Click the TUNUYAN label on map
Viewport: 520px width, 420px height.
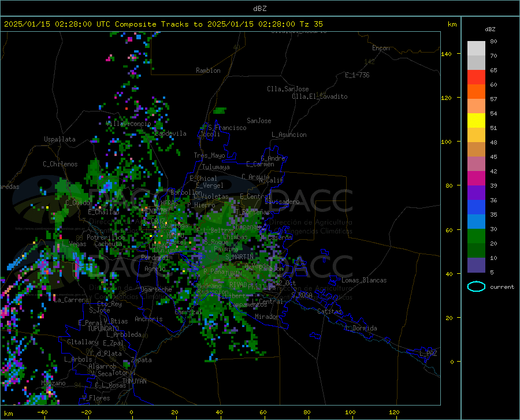pos(134,381)
